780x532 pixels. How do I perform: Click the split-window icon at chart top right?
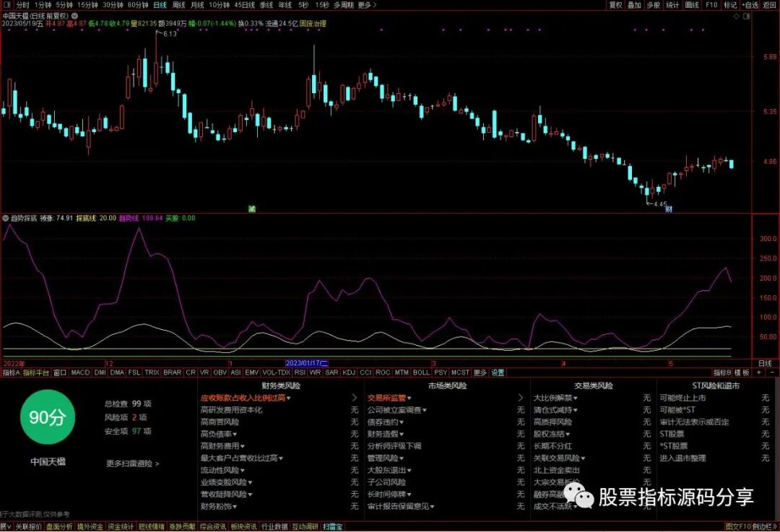[x=746, y=16]
